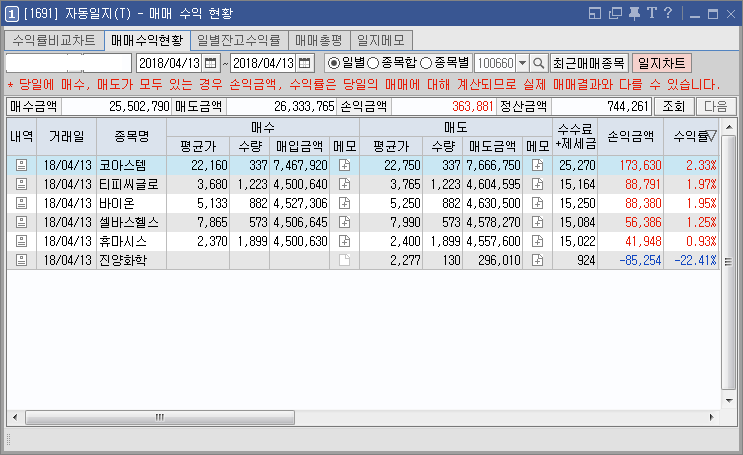Open sell memo icon for 코아스템
This screenshot has width=743, height=455.
tap(537, 165)
